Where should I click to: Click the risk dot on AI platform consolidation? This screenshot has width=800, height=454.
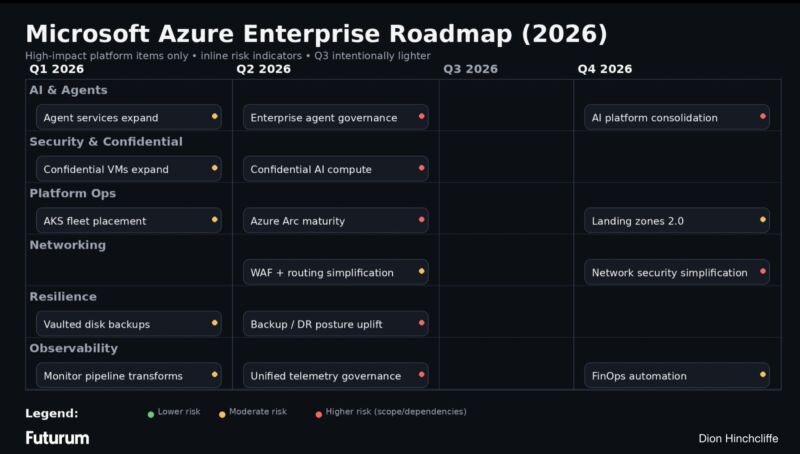763,117
